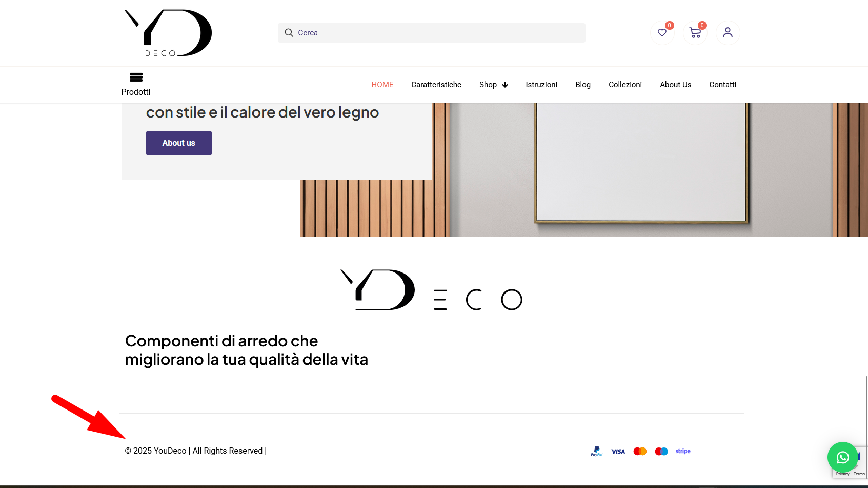Click the large YD Deco footer logo

[432, 290]
